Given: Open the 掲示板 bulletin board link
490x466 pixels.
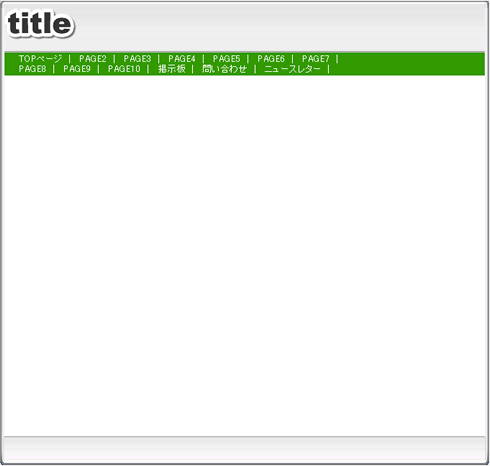Looking at the screenshot, I should tap(171, 69).
